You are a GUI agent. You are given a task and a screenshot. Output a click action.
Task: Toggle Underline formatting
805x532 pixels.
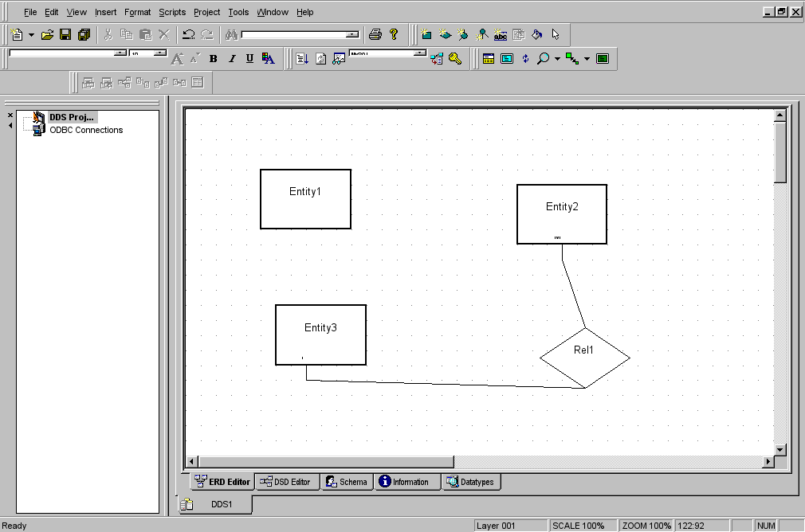(x=249, y=59)
